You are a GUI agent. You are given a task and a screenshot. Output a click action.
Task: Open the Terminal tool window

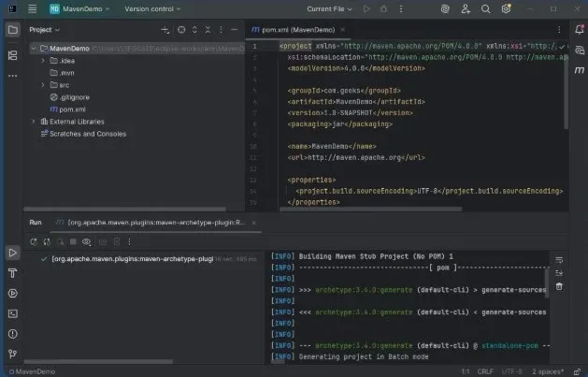click(x=13, y=313)
